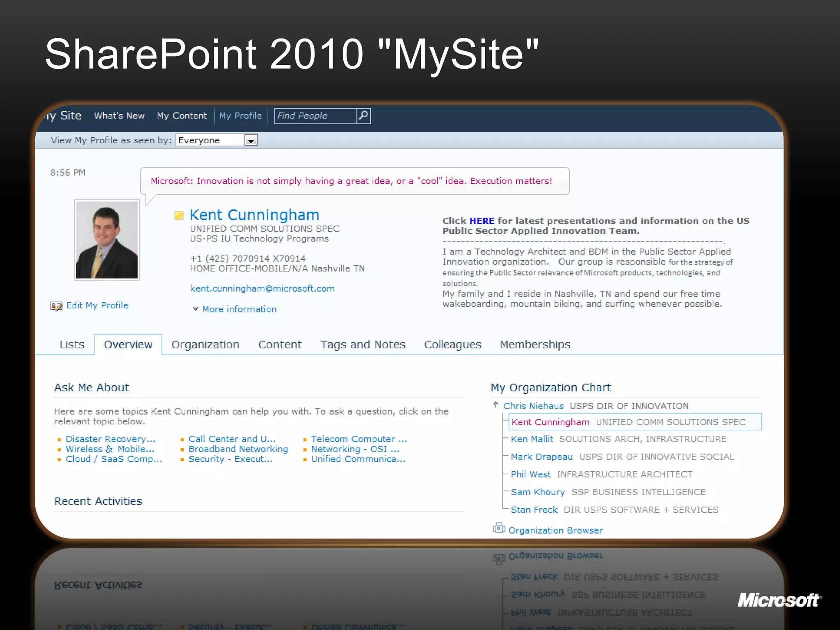
Task: Open Mark Drapeau in the organization chart
Action: (x=541, y=457)
